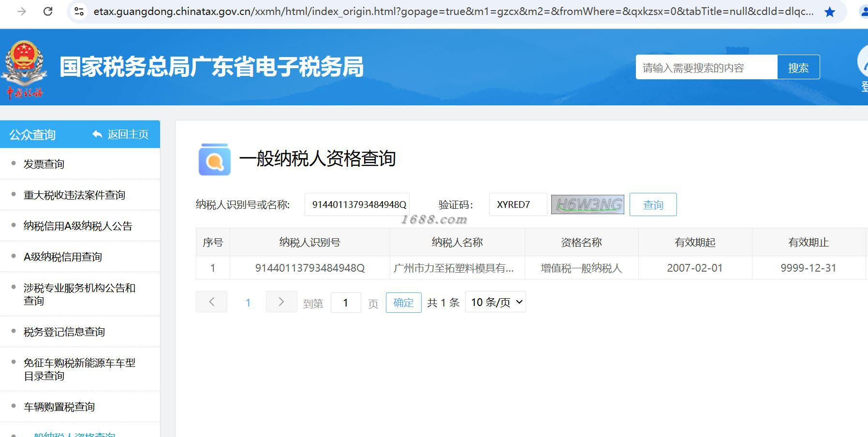Click the 公众查询 sidebar heading
The image size is (868, 437).
[32, 134]
